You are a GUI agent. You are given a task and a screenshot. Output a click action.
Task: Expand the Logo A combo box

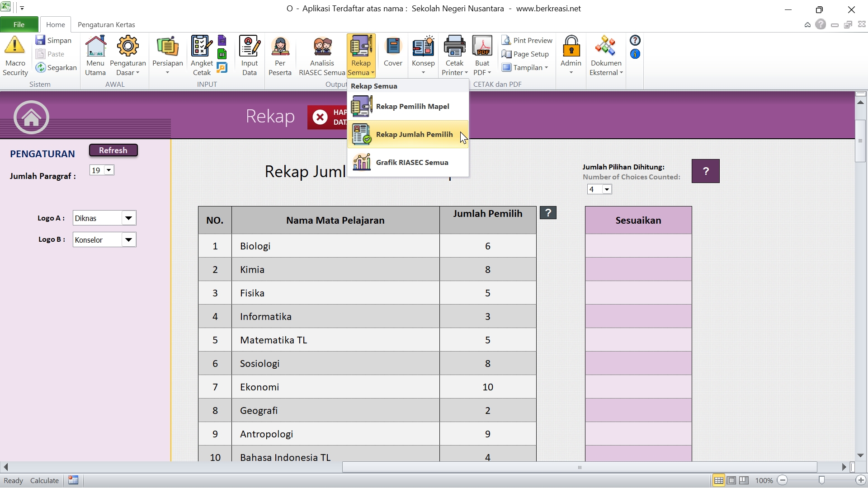click(128, 218)
